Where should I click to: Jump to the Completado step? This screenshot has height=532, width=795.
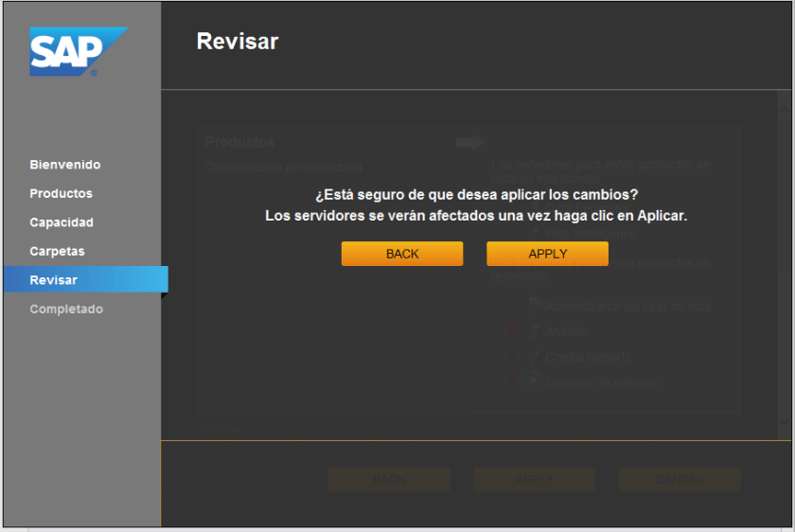tap(66, 309)
